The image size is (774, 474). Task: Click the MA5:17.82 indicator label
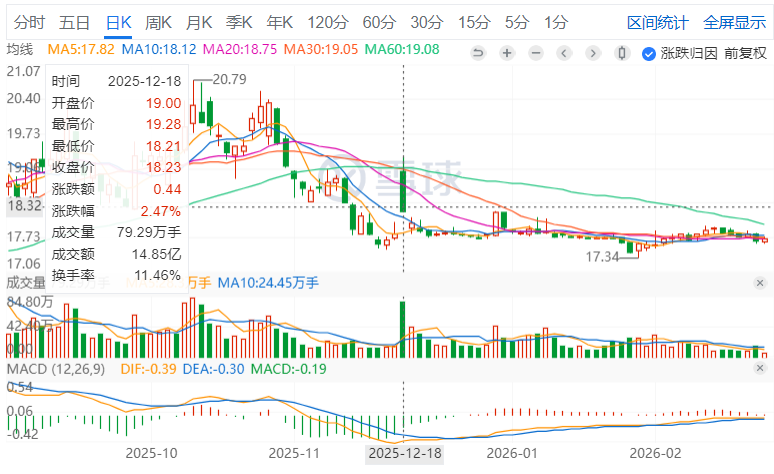coord(80,49)
